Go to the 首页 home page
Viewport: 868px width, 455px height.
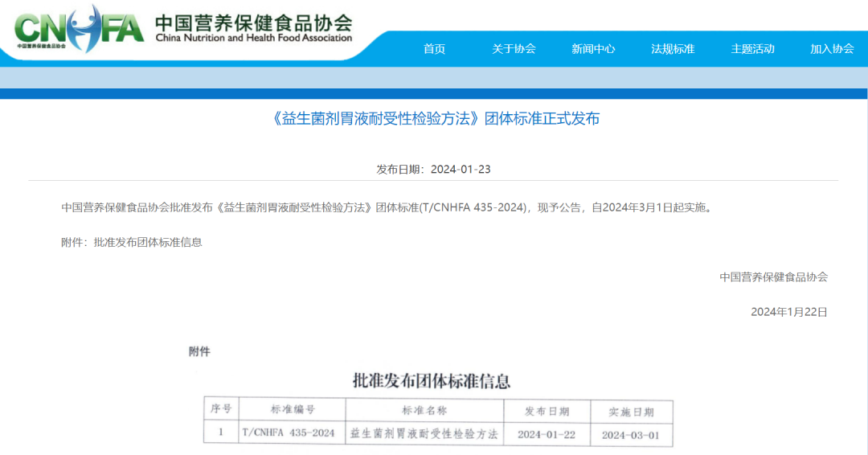434,49
